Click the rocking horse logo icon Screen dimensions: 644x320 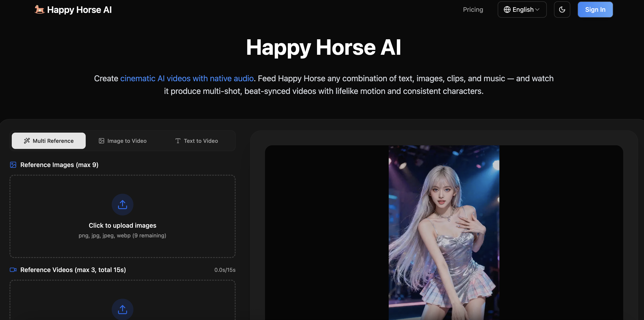40,10
